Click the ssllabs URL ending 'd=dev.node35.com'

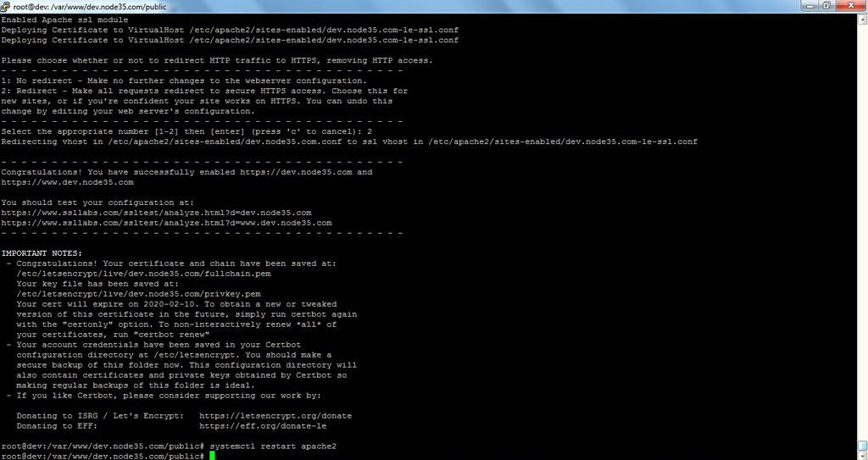pos(156,213)
